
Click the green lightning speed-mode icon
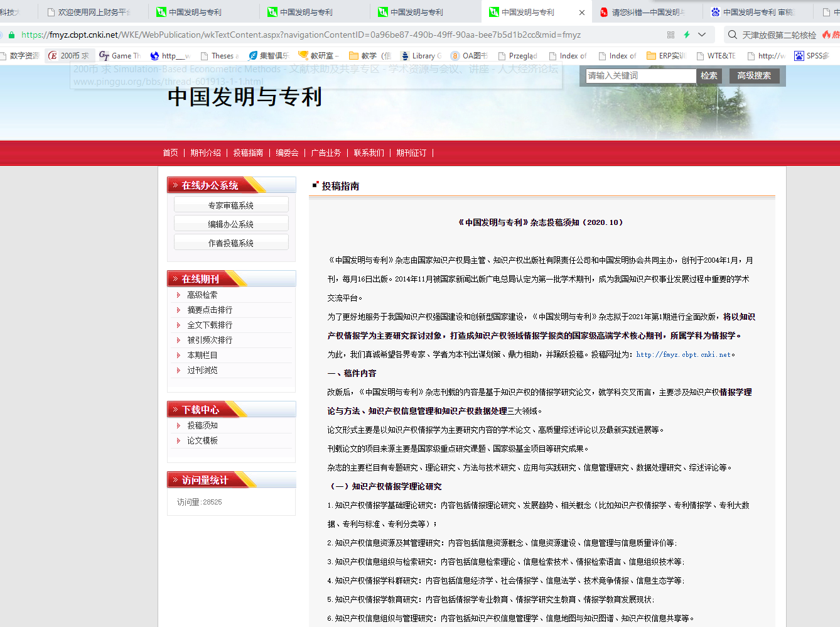[687, 35]
